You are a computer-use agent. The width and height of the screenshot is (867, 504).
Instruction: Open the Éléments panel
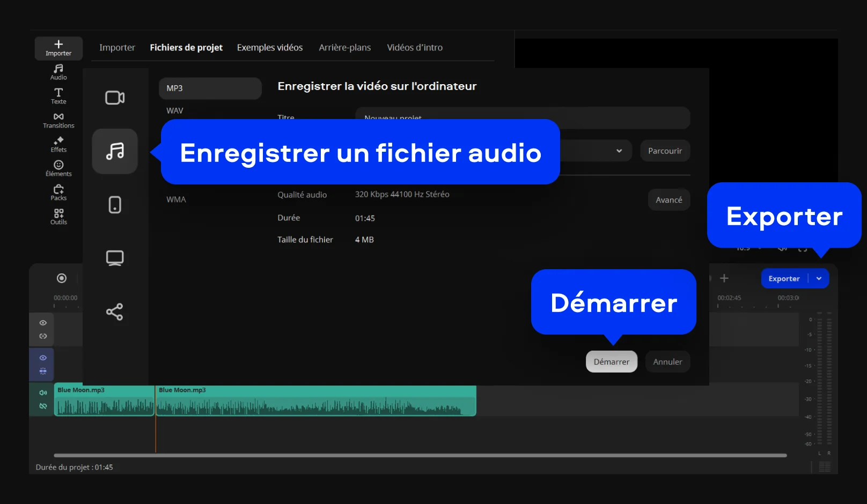coord(58,169)
